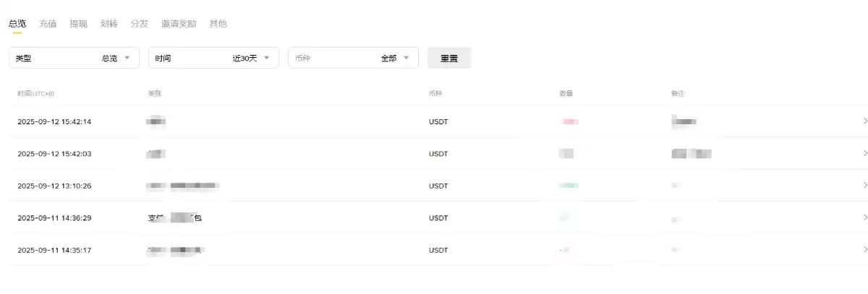Click the 时间(UTC+8) column header

point(36,93)
